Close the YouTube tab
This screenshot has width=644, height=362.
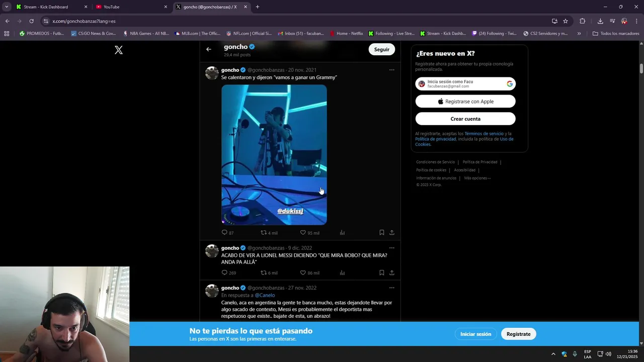click(x=166, y=7)
